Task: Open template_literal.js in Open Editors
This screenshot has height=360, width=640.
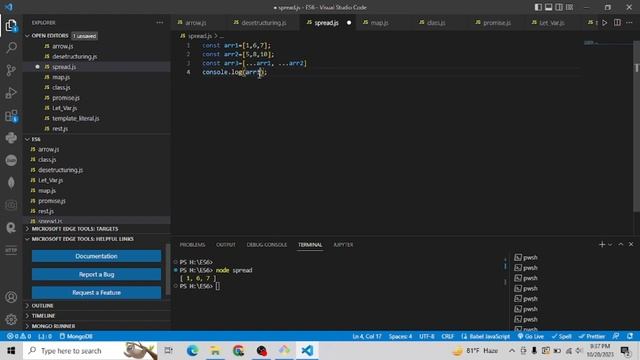Action: [x=76, y=118]
